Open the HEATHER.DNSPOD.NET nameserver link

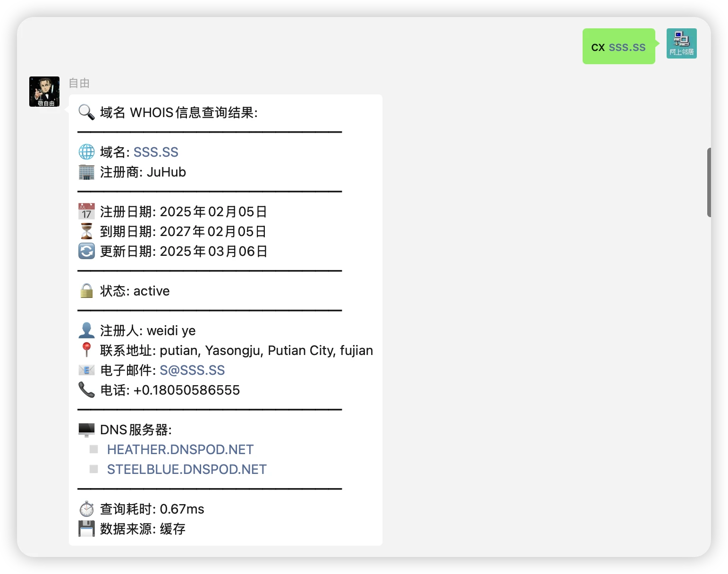tap(180, 449)
